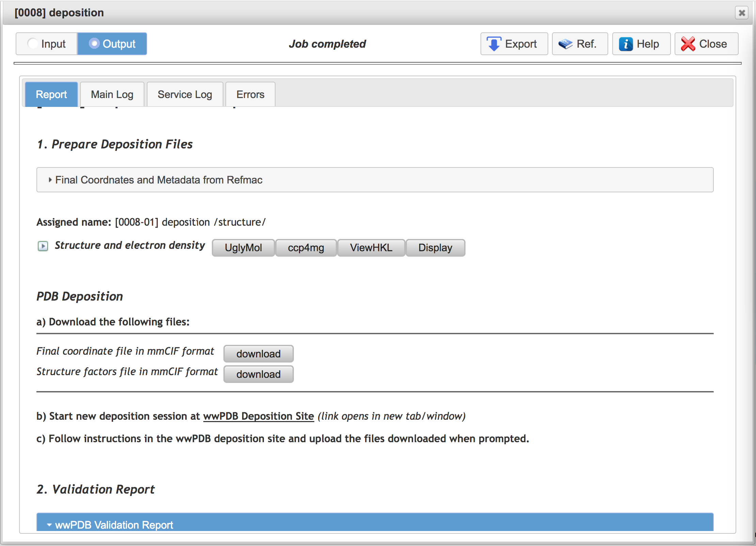
Task: Dismiss dialog with title bar X icon
Action: pyautogui.click(x=742, y=13)
